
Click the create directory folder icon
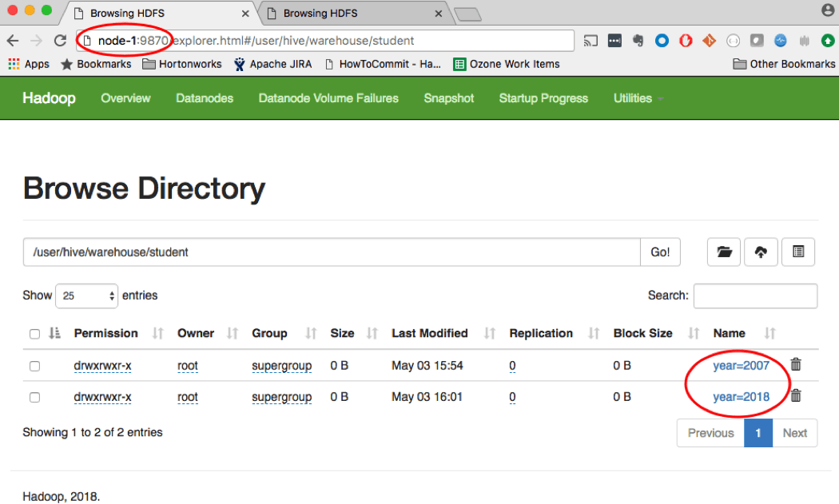click(x=724, y=252)
